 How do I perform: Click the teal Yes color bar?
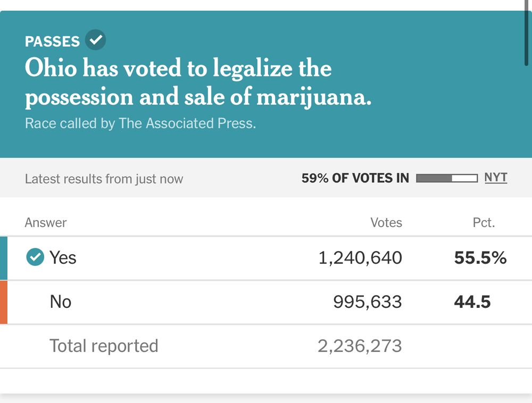4,258
